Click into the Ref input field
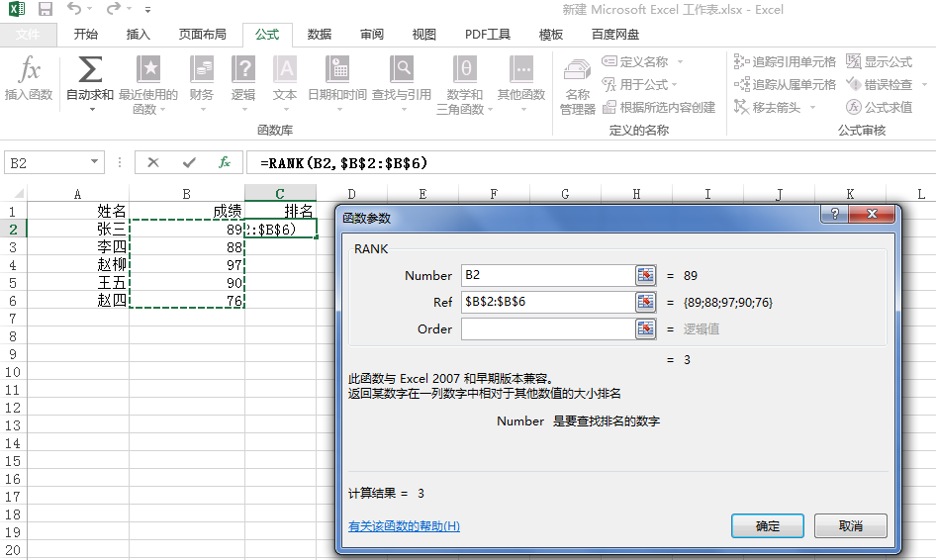Image resolution: width=936 pixels, height=560 pixels. (x=547, y=302)
